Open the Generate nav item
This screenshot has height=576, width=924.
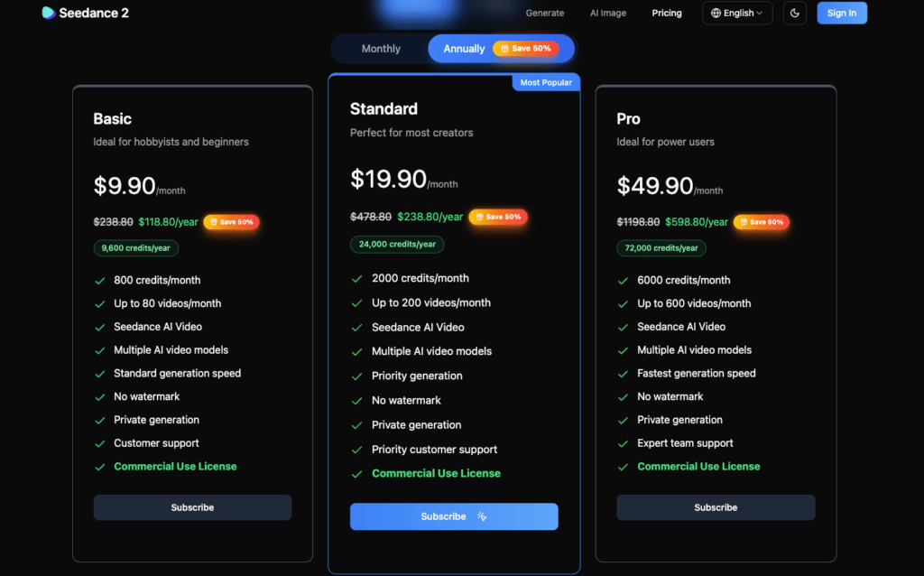[x=545, y=14]
